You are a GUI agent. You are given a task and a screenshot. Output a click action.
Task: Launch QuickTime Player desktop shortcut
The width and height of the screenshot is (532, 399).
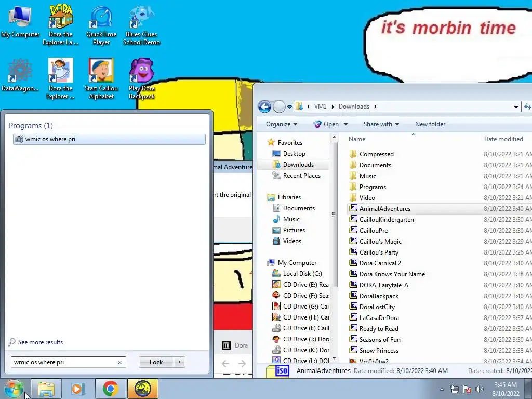click(x=101, y=25)
